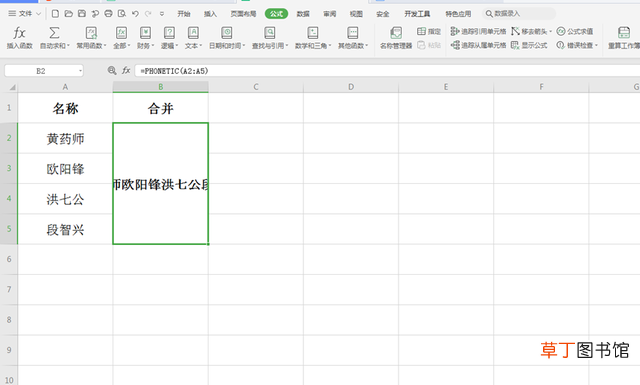Select cell A3 containing 欧阳锋
The height and width of the screenshot is (385, 640).
click(65, 169)
